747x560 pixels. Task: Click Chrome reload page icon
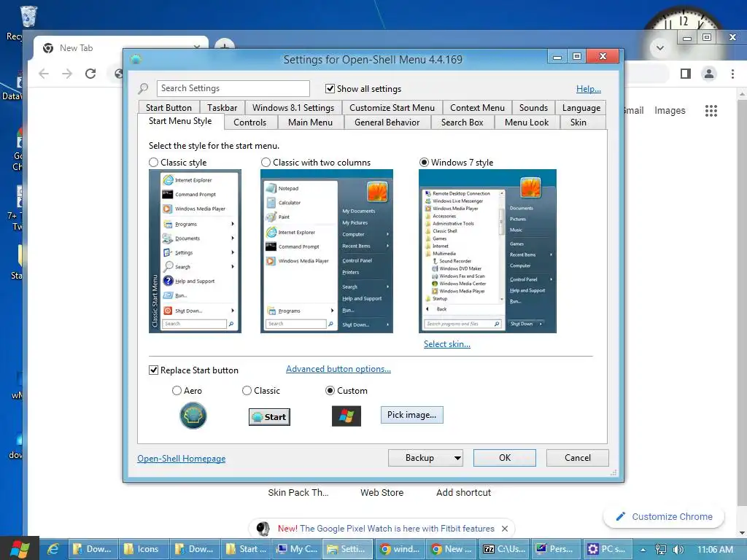[x=90, y=74]
